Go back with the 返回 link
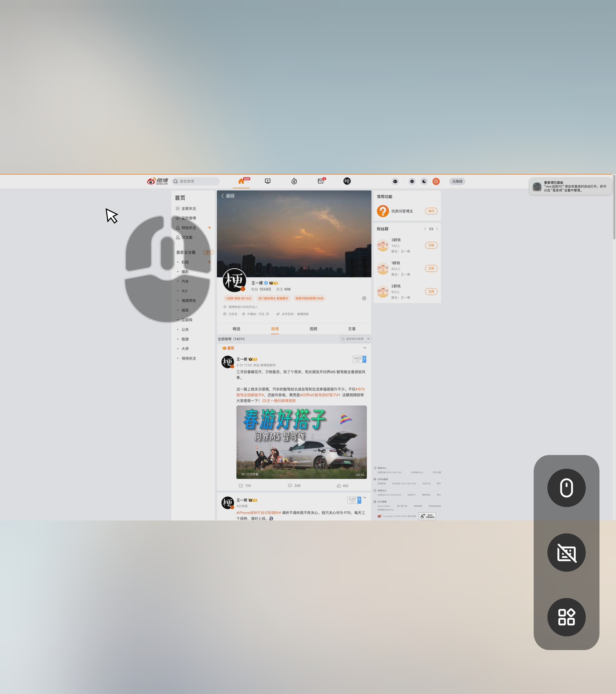The height and width of the screenshot is (694, 616). point(228,196)
